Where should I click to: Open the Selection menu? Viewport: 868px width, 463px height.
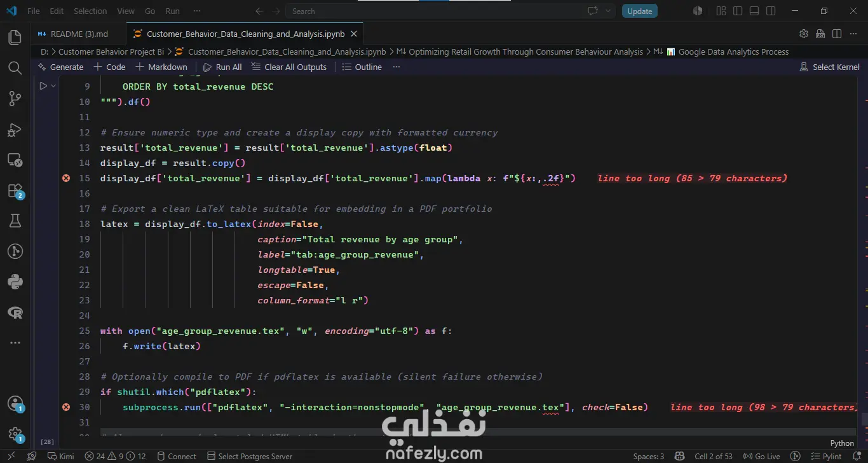click(90, 11)
